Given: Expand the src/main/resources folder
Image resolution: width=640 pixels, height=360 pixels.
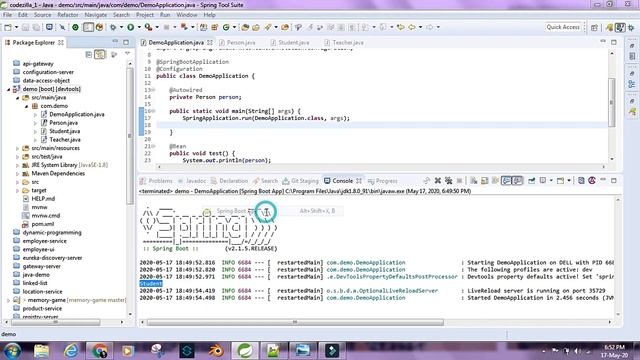Looking at the screenshot, I should pos(18,148).
